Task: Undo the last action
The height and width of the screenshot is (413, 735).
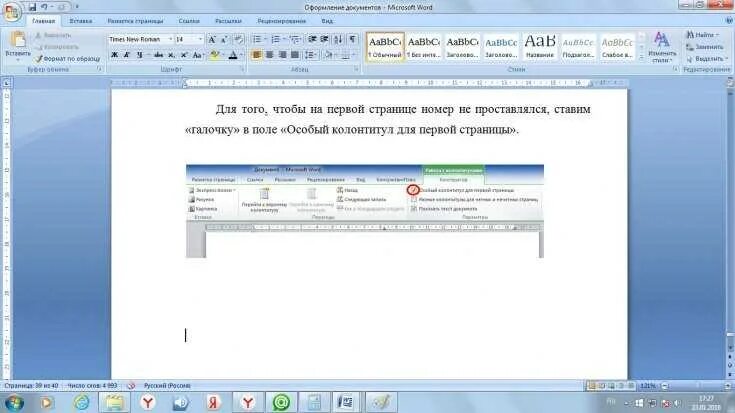Action: click(44, 7)
